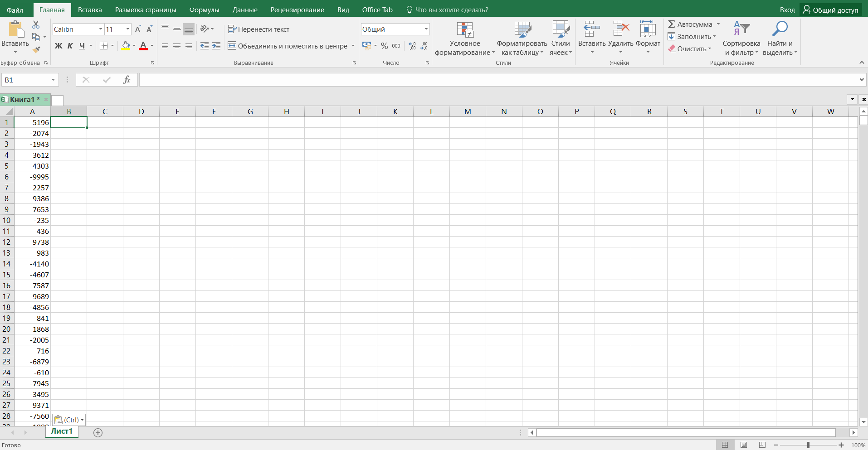
Task: Open the font size 11 dropdown
Action: click(128, 29)
